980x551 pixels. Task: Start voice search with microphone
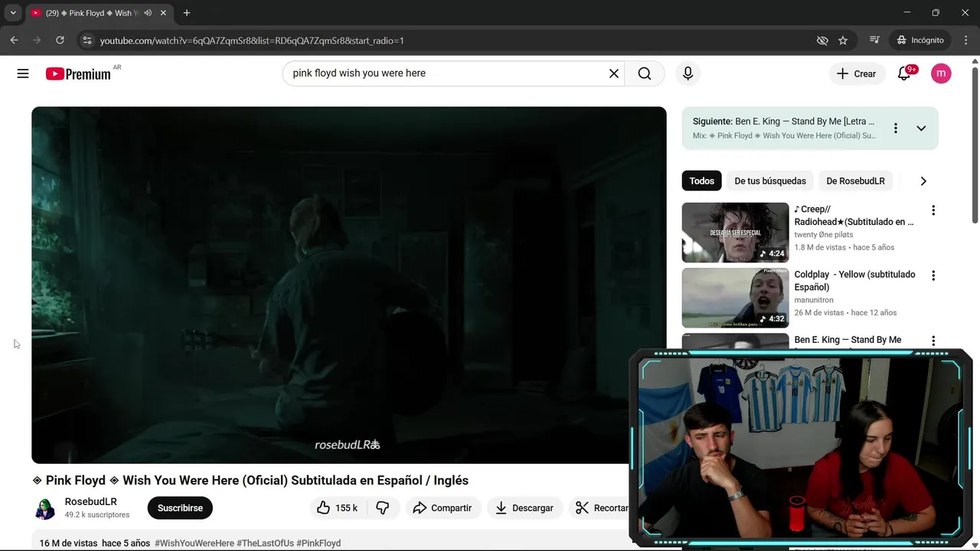pyautogui.click(x=688, y=73)
